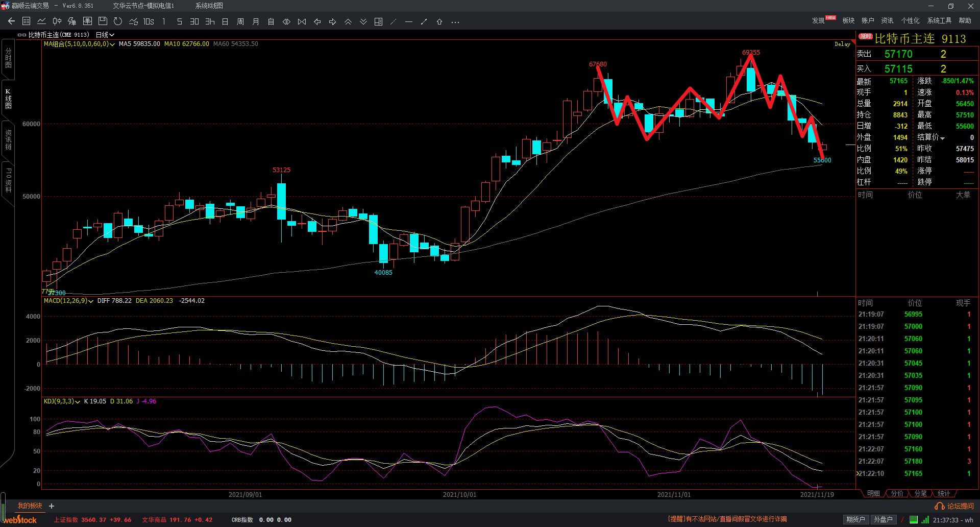Open the multi-window layout icon
Viewport: 980px width, 527px height.
pos(378,21)
